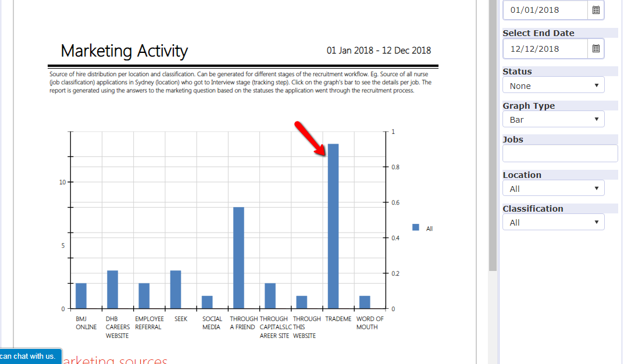The image size is (624, 364).
Task: Click the SEEK bar in the chart
Action: pos(176,289)
